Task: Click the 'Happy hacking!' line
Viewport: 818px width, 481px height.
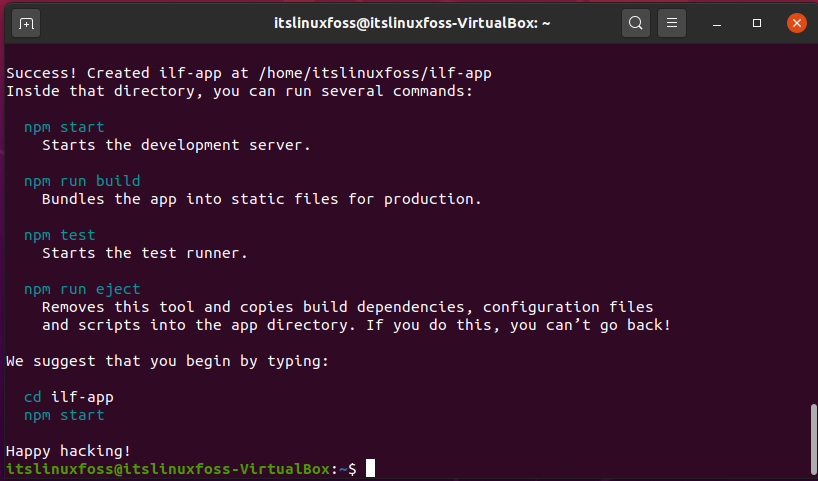Action: (68, 451)
